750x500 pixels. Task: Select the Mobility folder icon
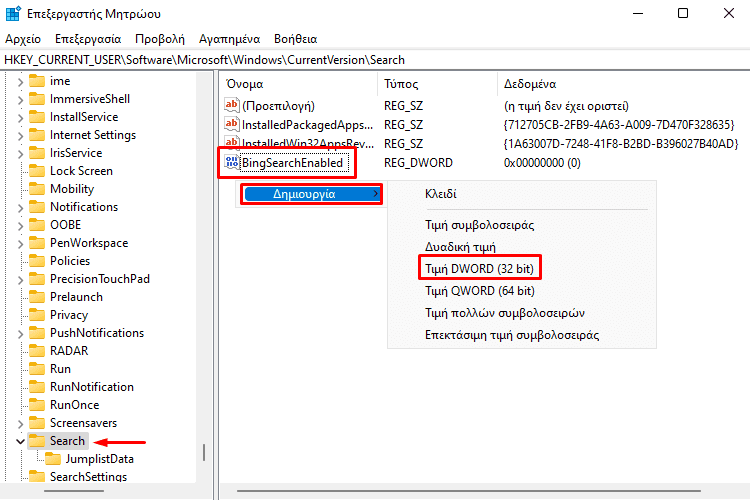coord(37,189)
